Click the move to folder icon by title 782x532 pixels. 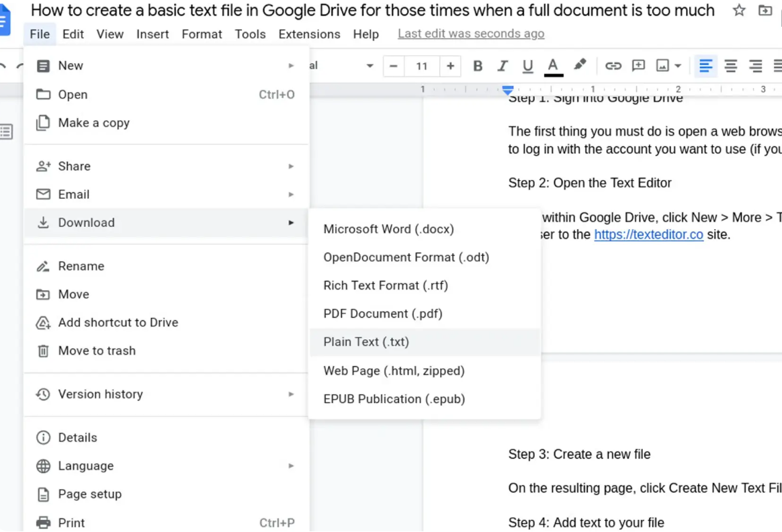(765, 10)
